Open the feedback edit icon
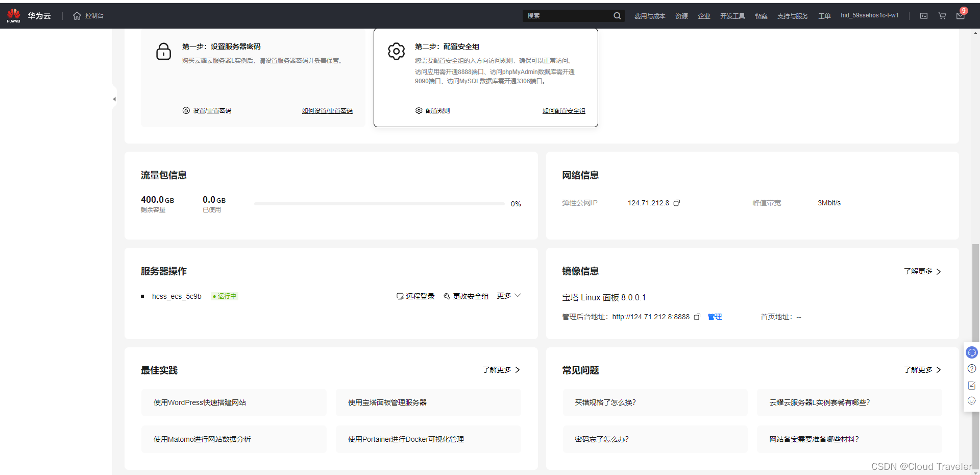This screenshot has height=475, width=980. click(972, 385)
